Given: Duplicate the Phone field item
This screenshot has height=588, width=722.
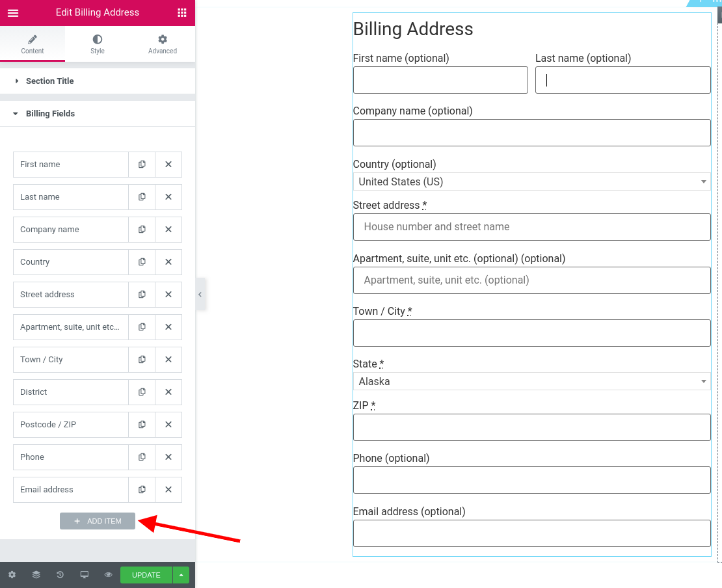Looking at the screenshot, I should pos(142,457).
